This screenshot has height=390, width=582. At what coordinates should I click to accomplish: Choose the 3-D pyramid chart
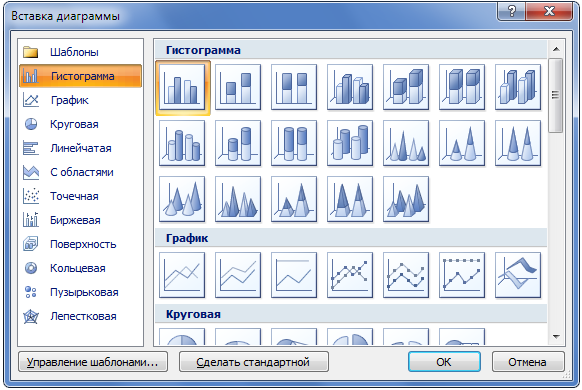(x=406, y=199)
